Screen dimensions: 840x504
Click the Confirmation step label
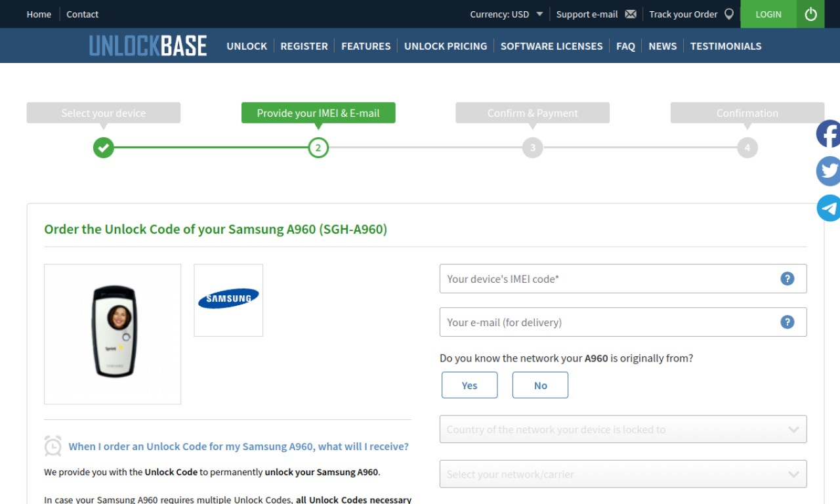(x=747, y=113)
